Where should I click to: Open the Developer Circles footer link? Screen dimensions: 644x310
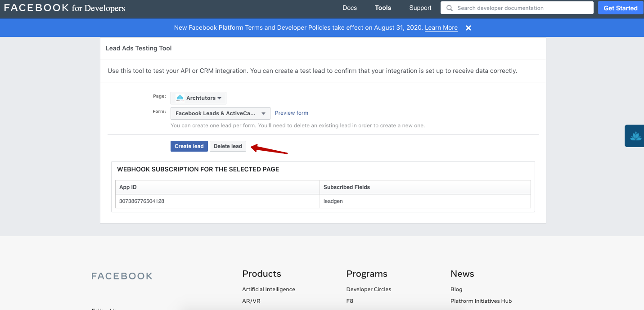point(369,289)
